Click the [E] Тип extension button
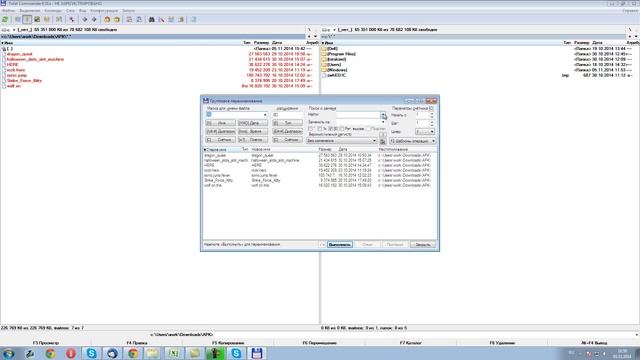This screenshot has height=360, width=640. coord(288,123)
